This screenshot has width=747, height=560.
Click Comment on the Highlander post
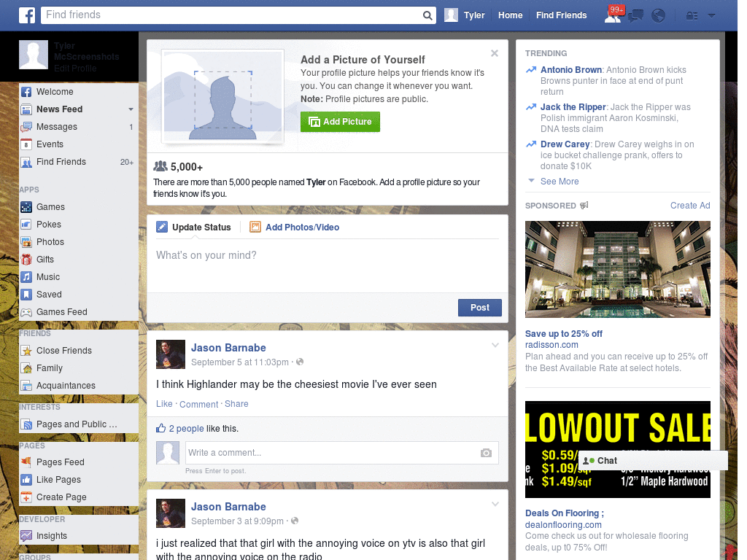tap(198, 404)
